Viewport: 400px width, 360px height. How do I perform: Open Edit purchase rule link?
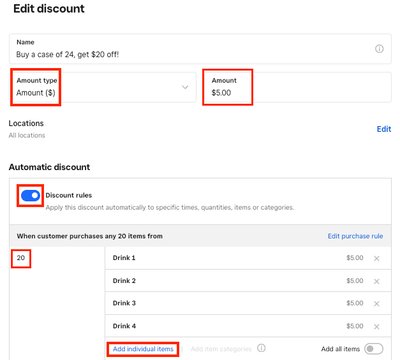coord(355,236)
